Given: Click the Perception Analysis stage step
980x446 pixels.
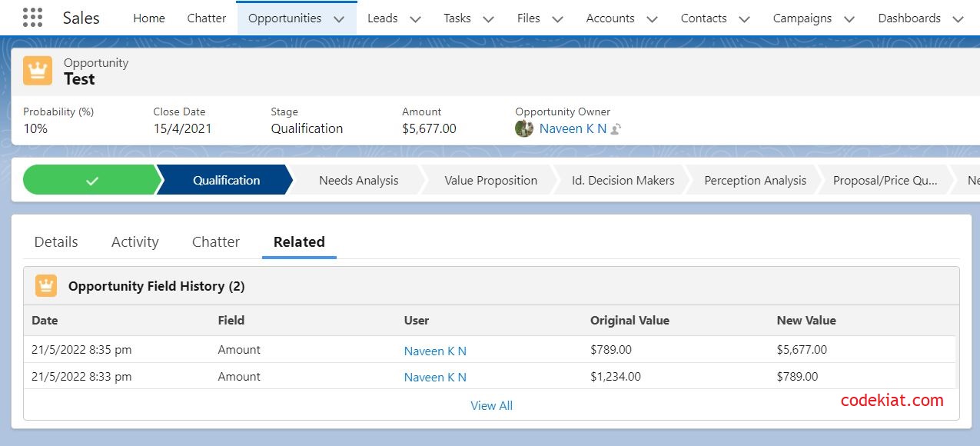Looking at the screenshot, I should (755, 181).
